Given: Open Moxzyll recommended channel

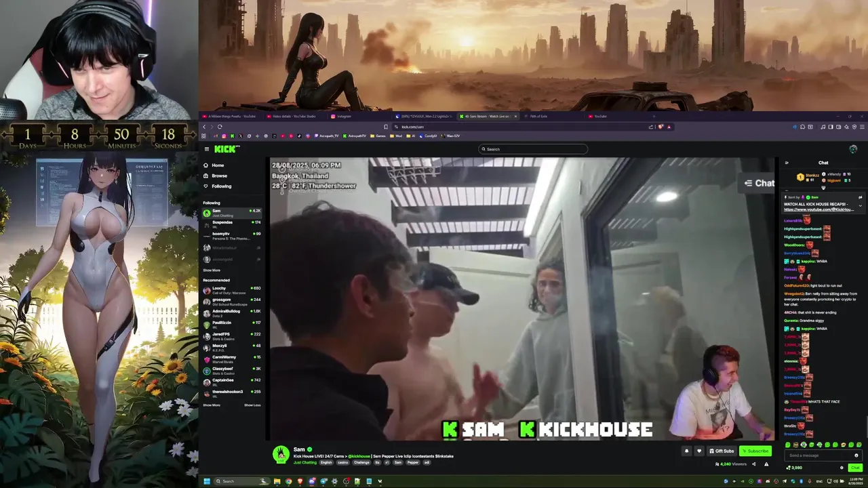Looking at the screenshot, I should [232, 347].
